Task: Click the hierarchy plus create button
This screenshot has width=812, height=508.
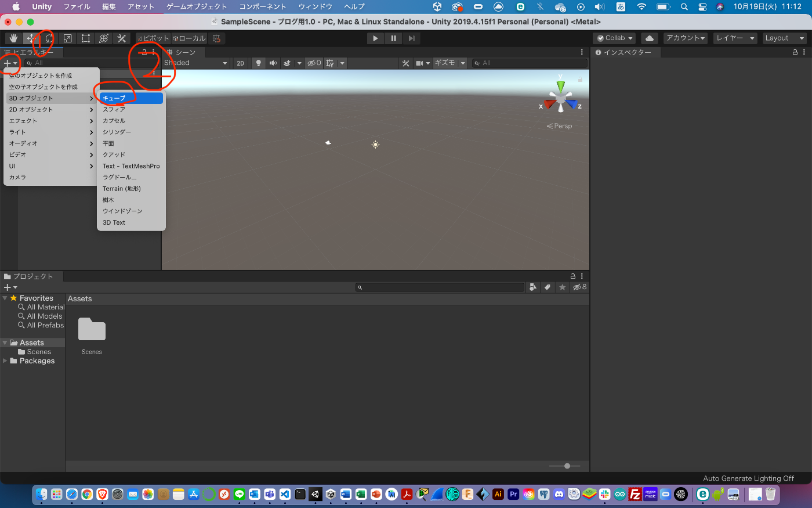Action: (10, 63)
